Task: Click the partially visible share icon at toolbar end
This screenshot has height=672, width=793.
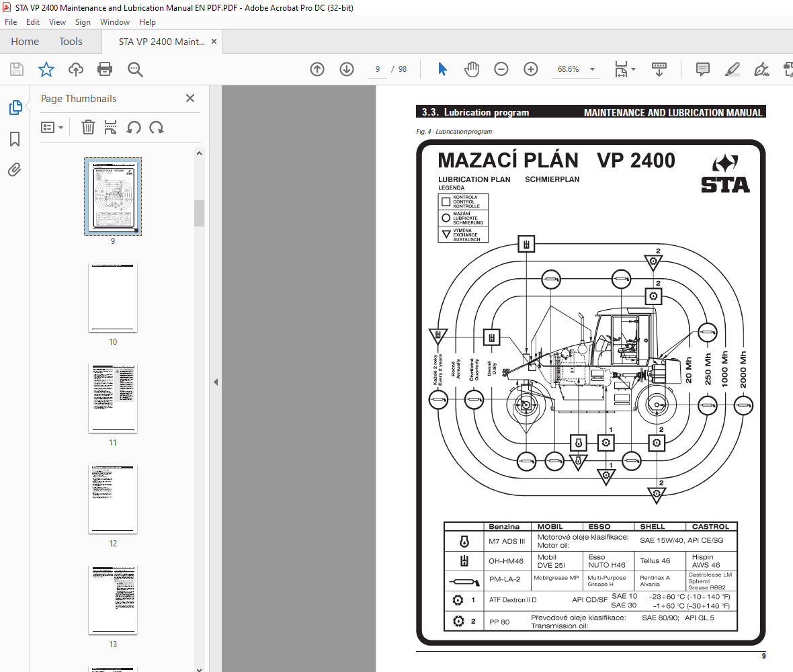Action: (x=788, y=69)
